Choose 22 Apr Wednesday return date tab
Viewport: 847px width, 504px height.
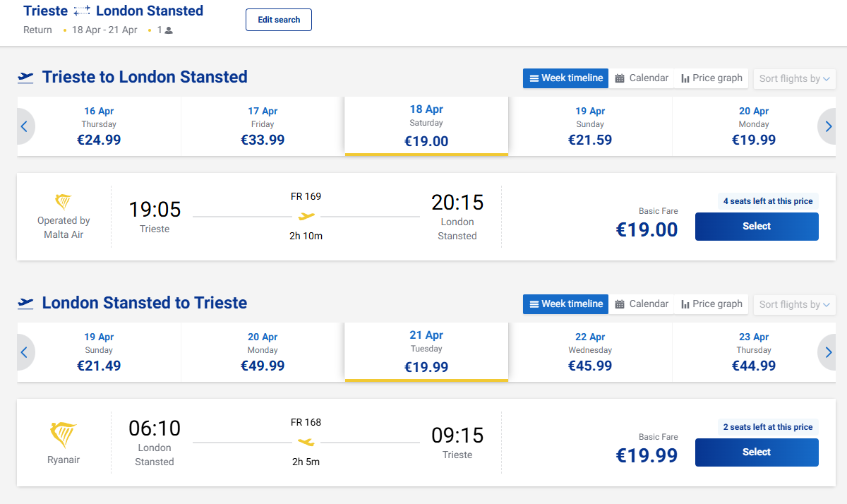(x=590, y=352)
